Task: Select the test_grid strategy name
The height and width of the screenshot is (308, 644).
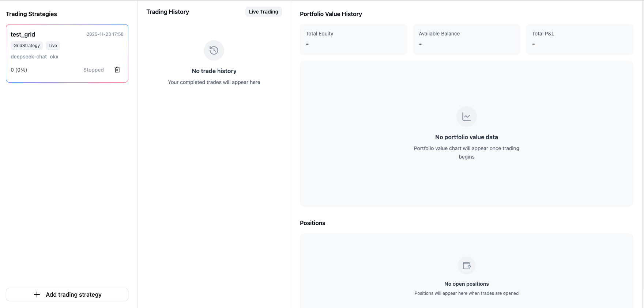Action: click(23, 34)
